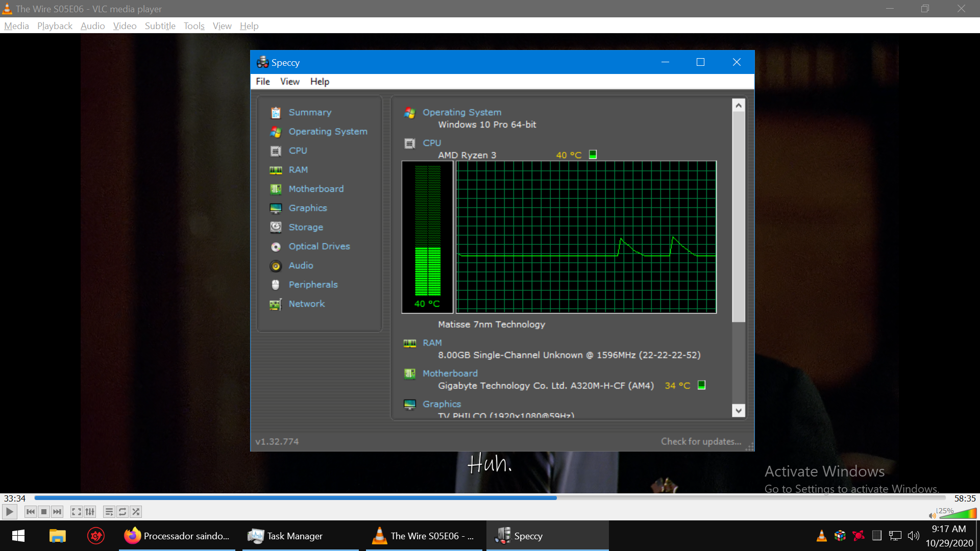The width and height of the screenshot is (980, 551).
Task: Switch to Task Manager taskbar button
Action: click(x=301, y=536)
